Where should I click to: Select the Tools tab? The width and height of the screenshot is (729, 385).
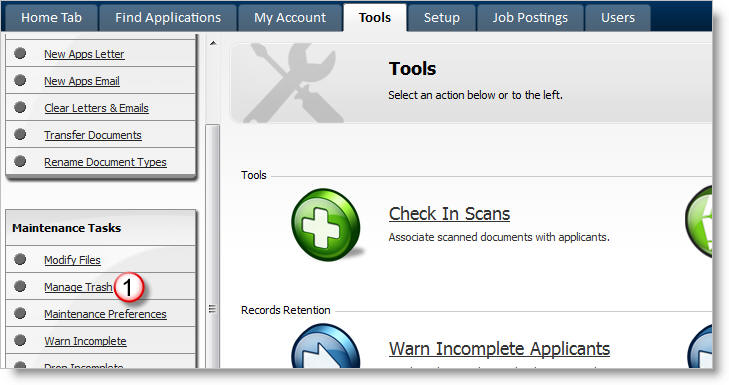375,18
